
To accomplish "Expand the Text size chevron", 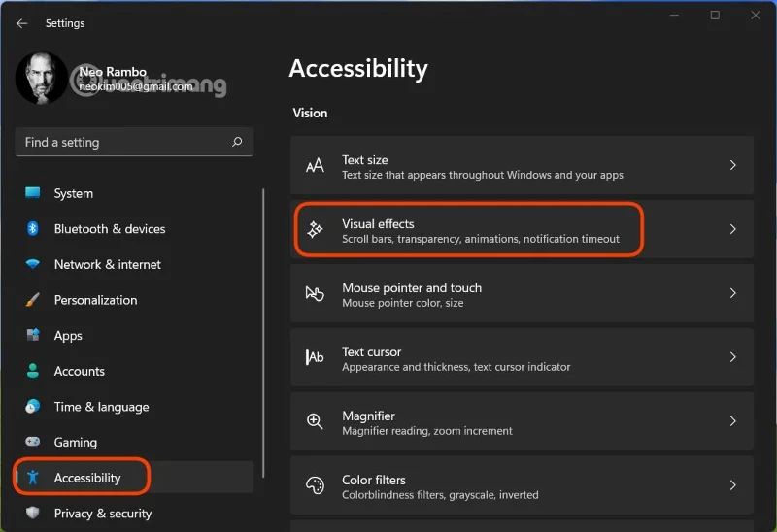I will tap(732, 165).
